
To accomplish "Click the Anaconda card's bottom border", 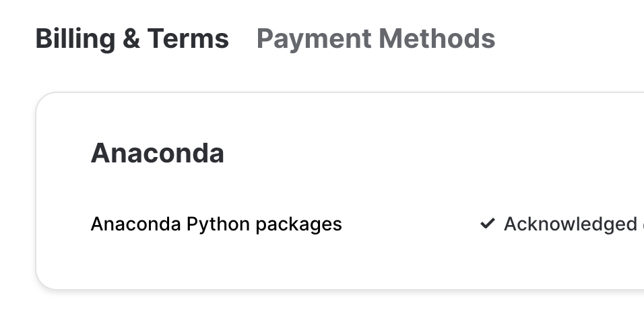I will coord(337,289).
